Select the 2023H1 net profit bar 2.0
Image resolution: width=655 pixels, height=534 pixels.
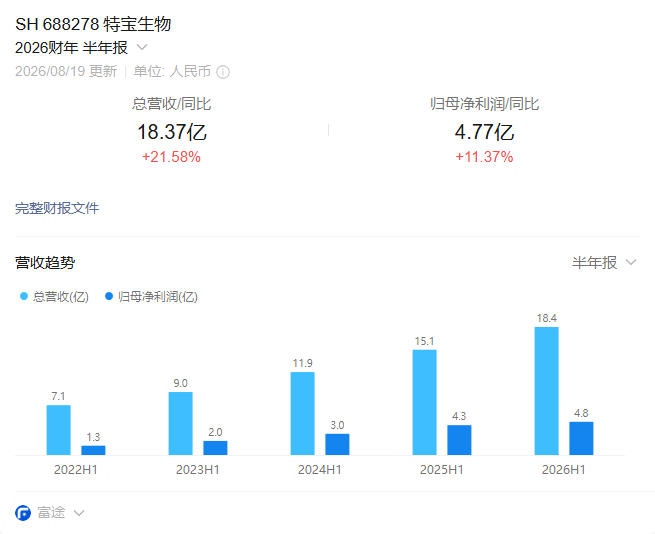coord(215,448)
